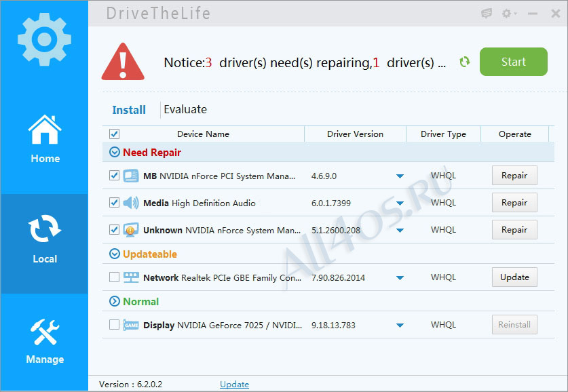
Task: Expand the Normal group
Action: tap(115, 301)
